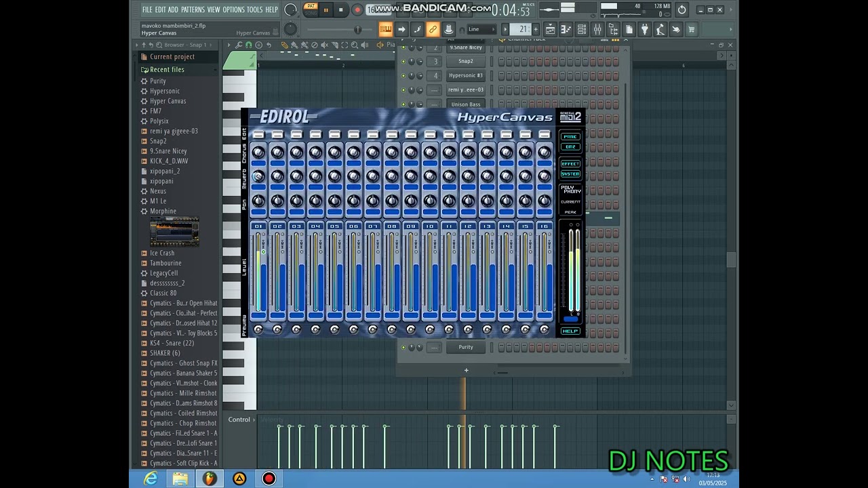Open Nexus in the recent files list

click(158, 191)
